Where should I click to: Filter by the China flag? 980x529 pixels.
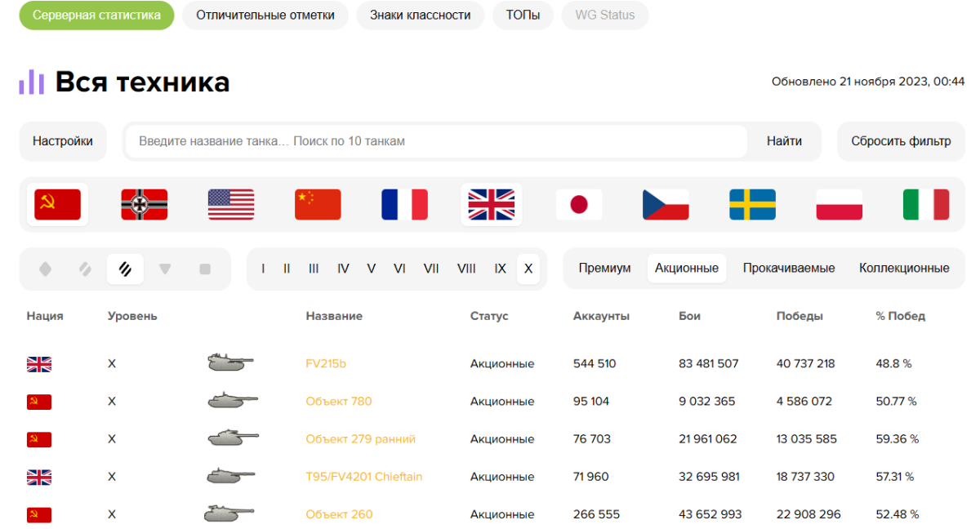(318, 204)
